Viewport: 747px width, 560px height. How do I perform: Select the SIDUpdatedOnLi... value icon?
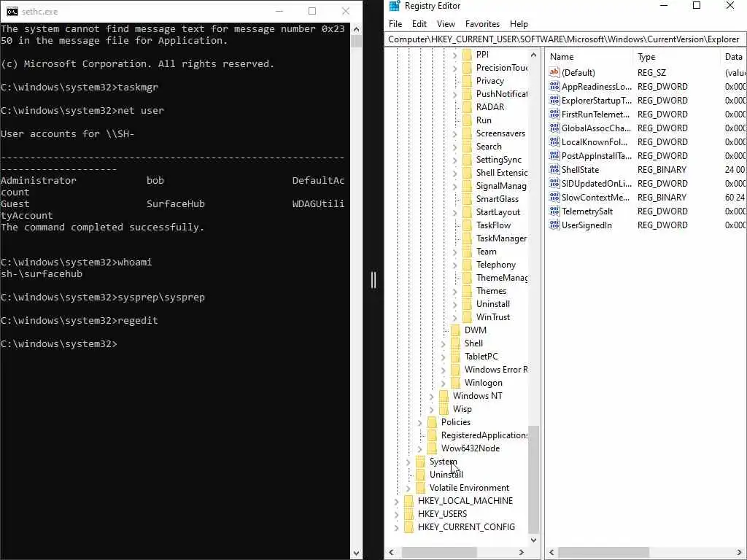[x=554, y=183]
